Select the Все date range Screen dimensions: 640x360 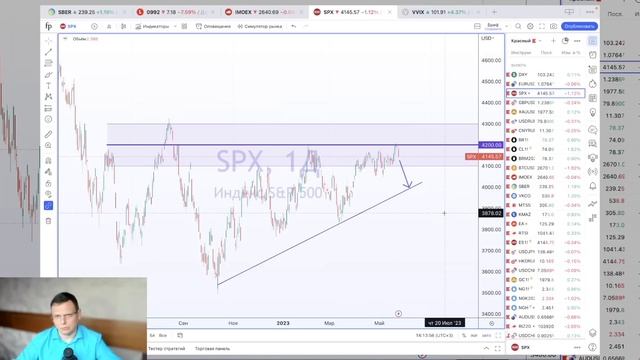(163, 336)
